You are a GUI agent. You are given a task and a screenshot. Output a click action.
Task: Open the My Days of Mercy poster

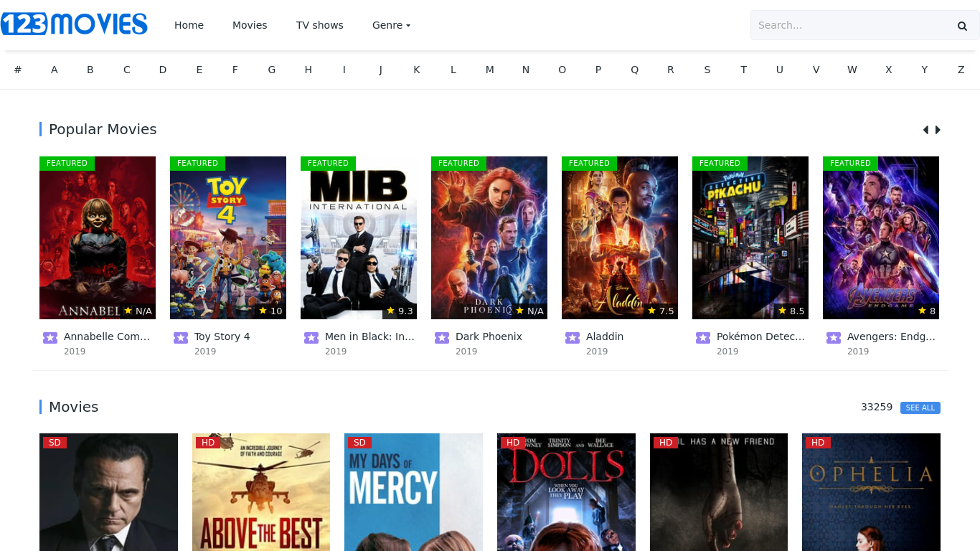tap(413, 492)
